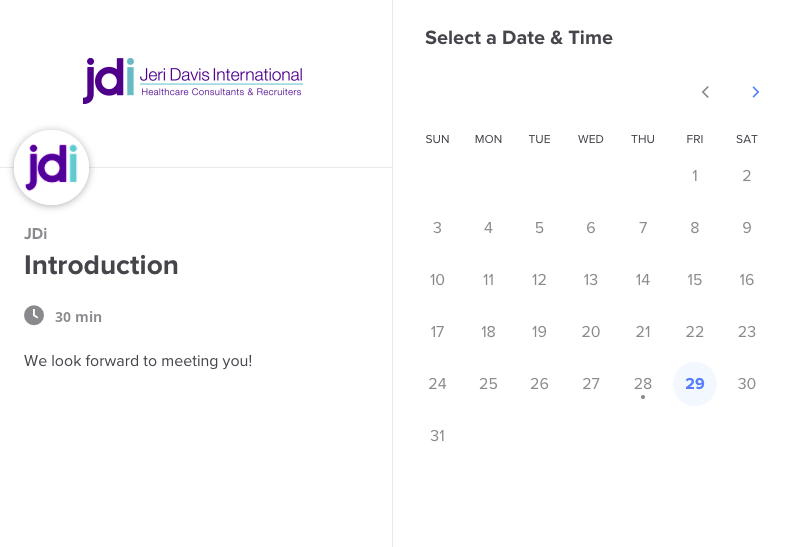Screen dimensions: 789x547
Task: Select date 28 on the calendar
Action: click(x=643, y=384)
